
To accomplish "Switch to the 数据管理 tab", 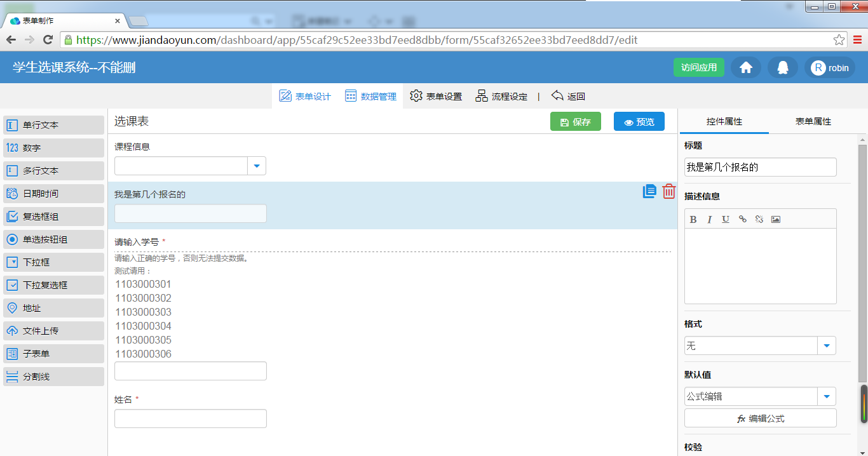I will click(x=370, y=97).
